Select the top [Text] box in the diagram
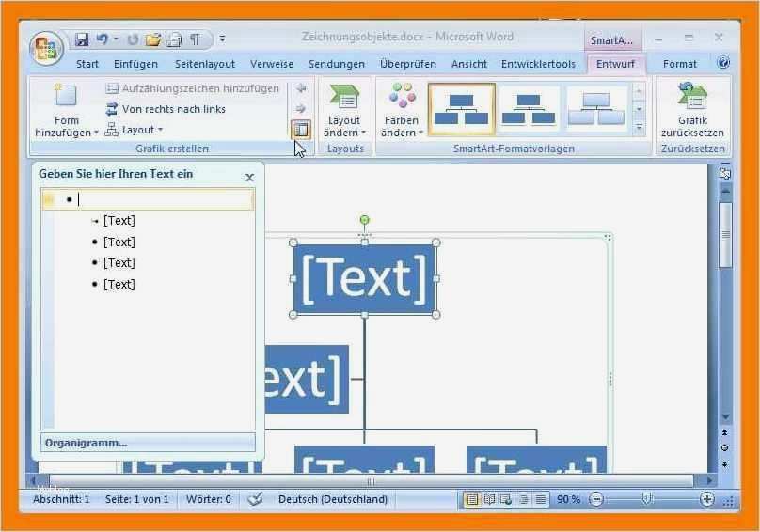 (365, 279)
